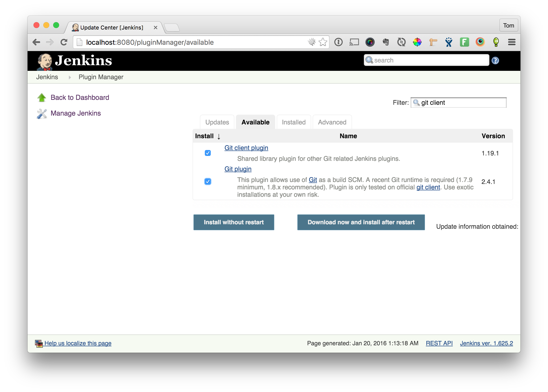The width and height of the screenshot is (548, 392).
Task: Open the Tom profile switcher
Action: pyautogui.click(x=508, y=26)
